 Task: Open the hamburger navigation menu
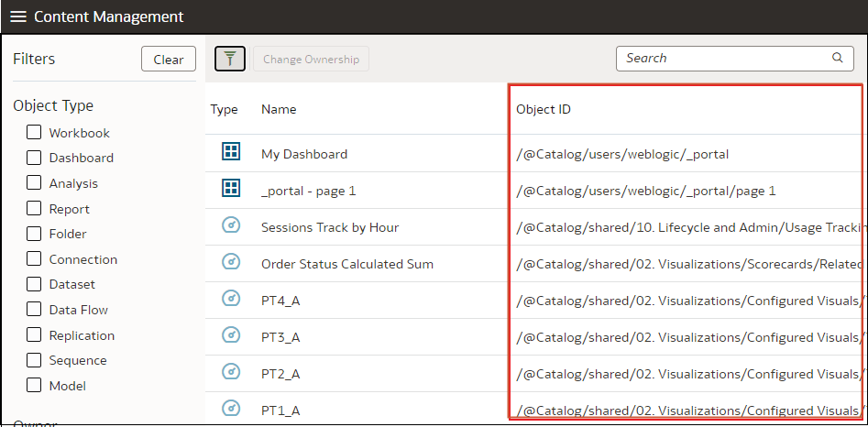18,16
